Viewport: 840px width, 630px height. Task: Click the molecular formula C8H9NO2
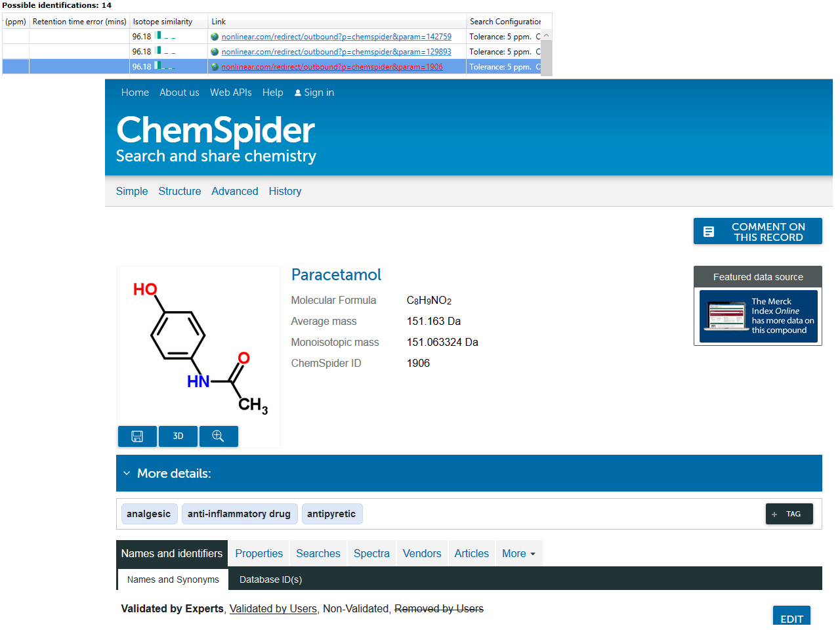pyautogui.click(x=429, y=301)
